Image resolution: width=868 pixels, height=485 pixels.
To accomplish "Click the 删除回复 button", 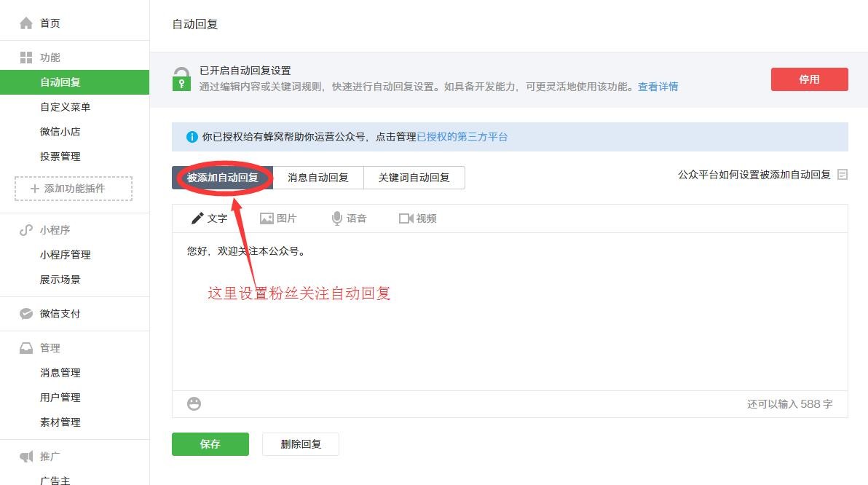I will [x=301, y=444].
